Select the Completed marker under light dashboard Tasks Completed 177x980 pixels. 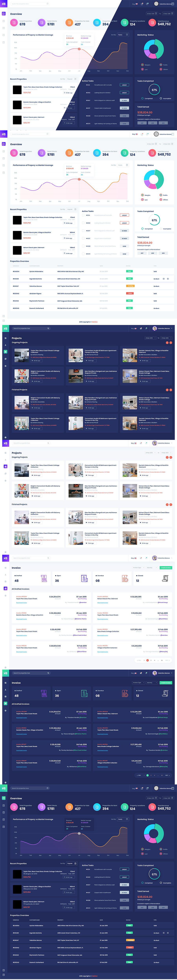pos(142,229)
